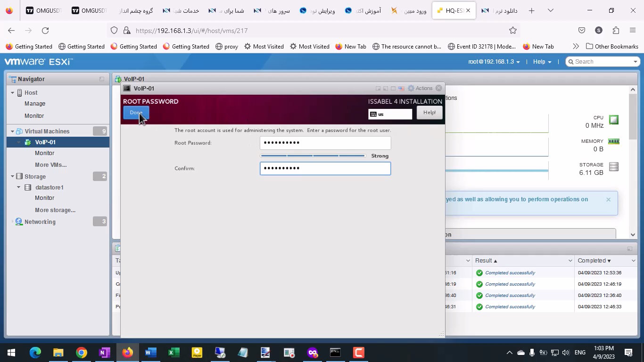Open the Result column dropdown arrow
Viewport: 644px width, 362px height.
point(570,261)
